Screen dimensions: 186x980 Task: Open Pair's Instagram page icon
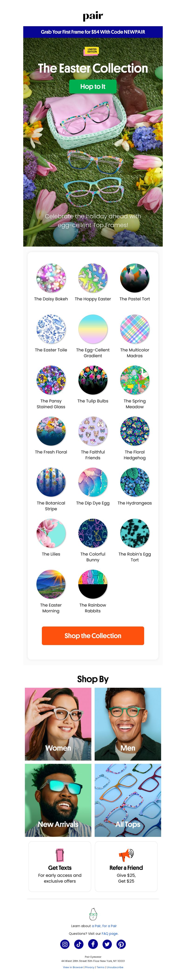pyautogui.click(x=65, y=944)
